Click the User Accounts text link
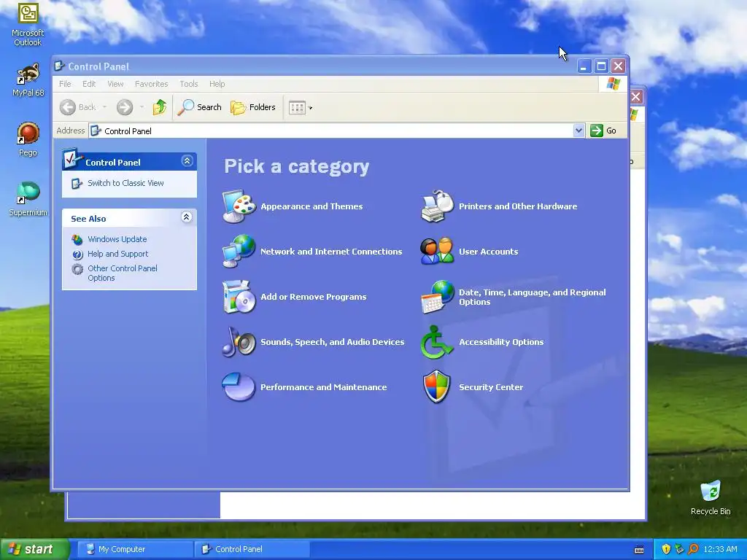The width and height of the screenshot is (747, 560). coord(488,252)
